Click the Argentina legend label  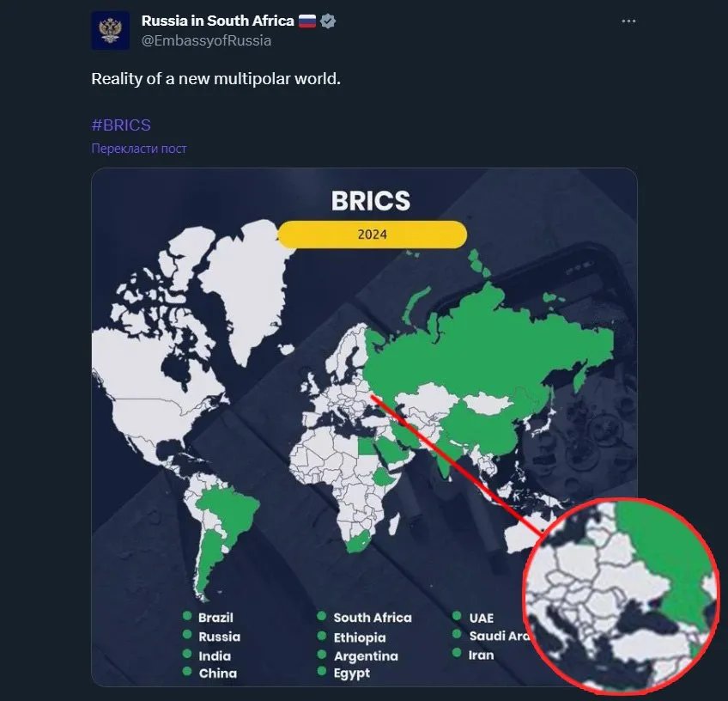(366, 655)
